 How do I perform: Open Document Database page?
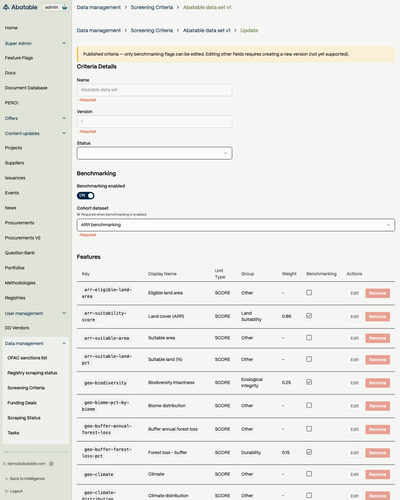tap(26, 88)
